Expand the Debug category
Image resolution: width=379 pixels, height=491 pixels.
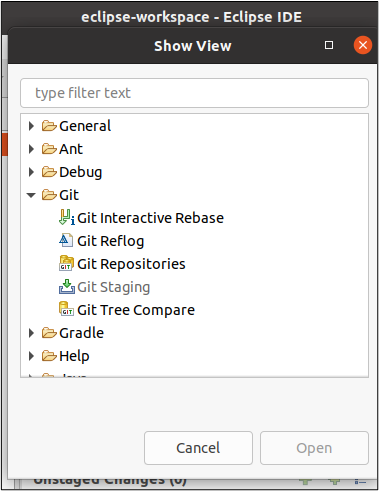coord(31,172)
